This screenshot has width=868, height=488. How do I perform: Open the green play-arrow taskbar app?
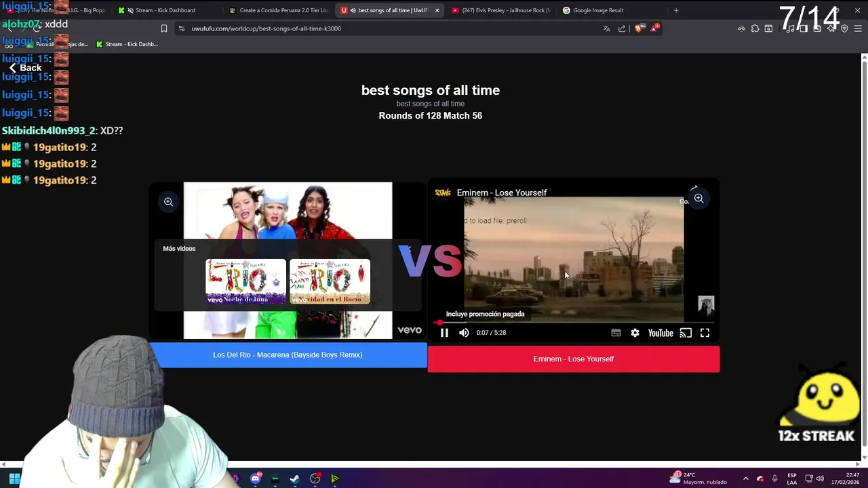(335, 479)
